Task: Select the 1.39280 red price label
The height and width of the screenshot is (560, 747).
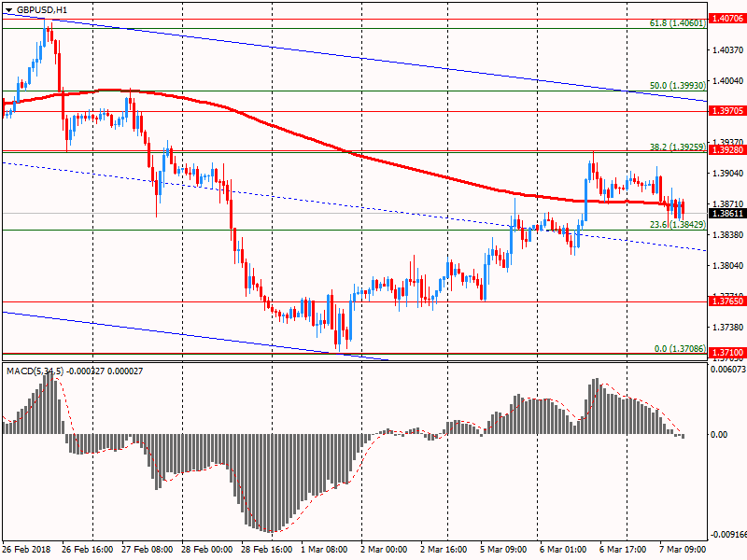Action: point(727,150)
